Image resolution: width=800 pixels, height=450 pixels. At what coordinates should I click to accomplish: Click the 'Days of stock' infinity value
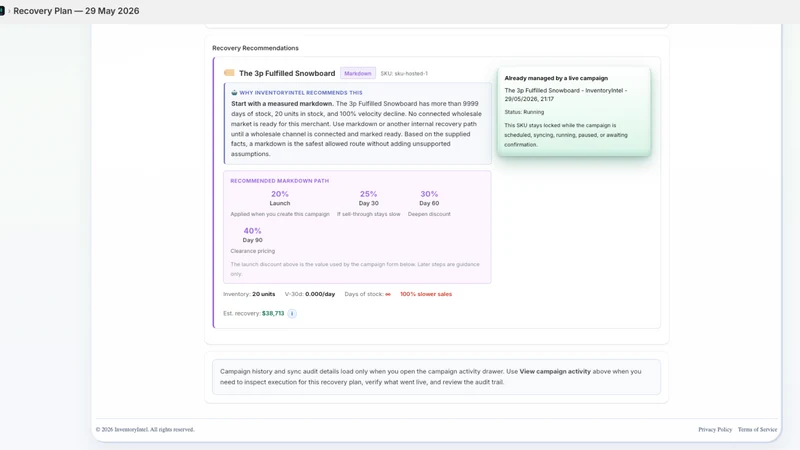click(388, 294)
